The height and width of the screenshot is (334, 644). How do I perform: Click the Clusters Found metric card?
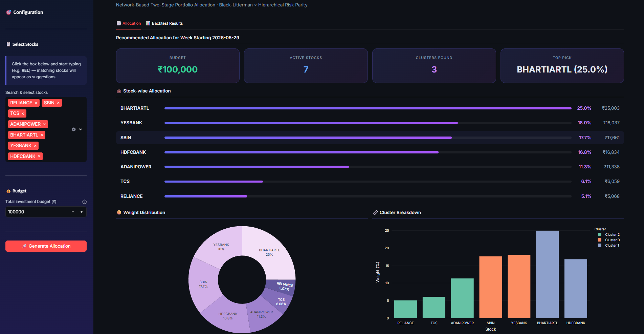pyautogui.click(x=434, y=66)
